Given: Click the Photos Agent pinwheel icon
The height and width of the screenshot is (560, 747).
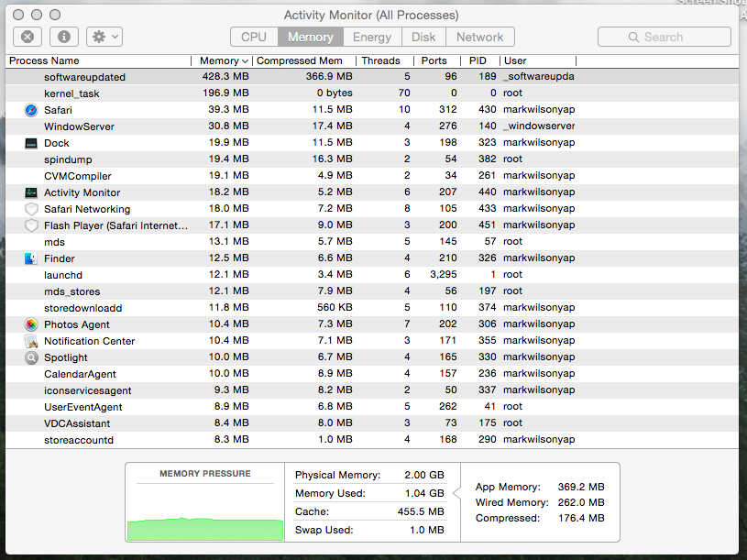Looking at the screenshot, I should click(x=31, y=324).
